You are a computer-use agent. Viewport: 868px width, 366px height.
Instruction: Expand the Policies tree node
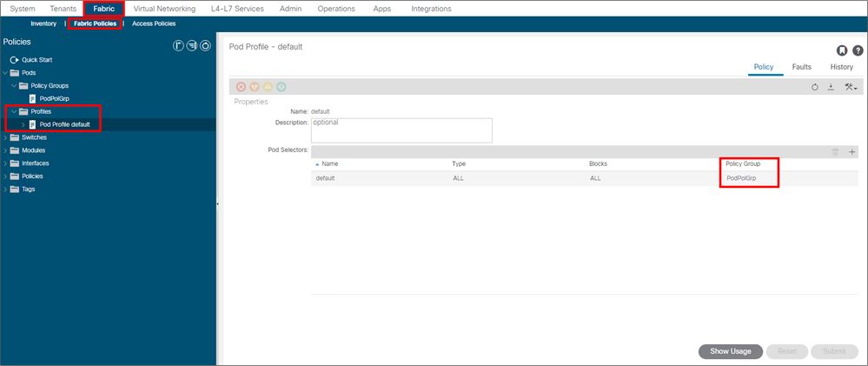(5, 176)
